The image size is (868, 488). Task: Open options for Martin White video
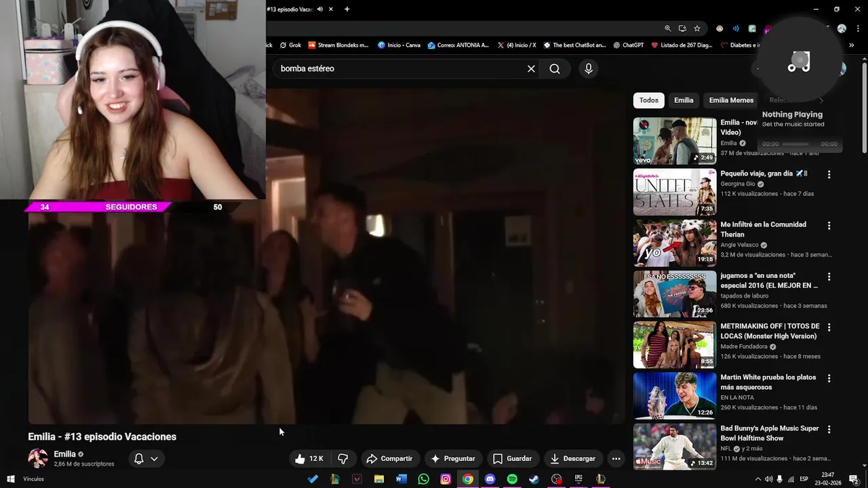tap(829, 378)
